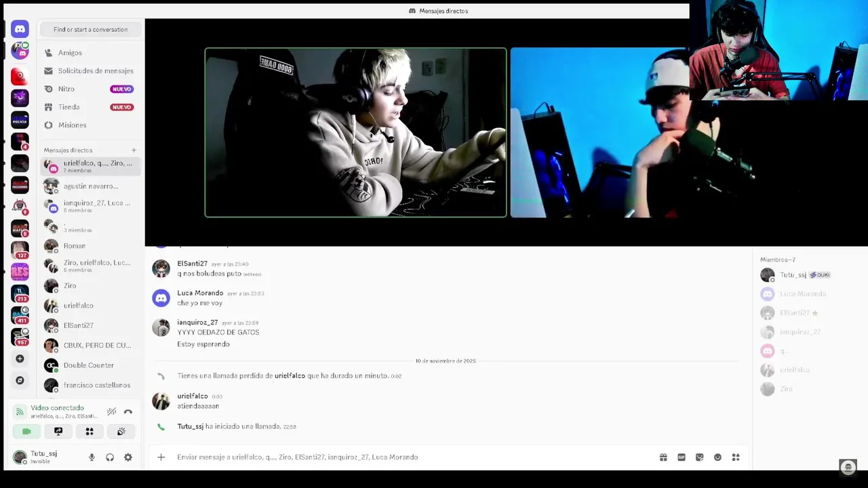The width and height of the screenshot is (868, 488).
Task: Toggle camera video button
Action: click(x=26, y=431)
